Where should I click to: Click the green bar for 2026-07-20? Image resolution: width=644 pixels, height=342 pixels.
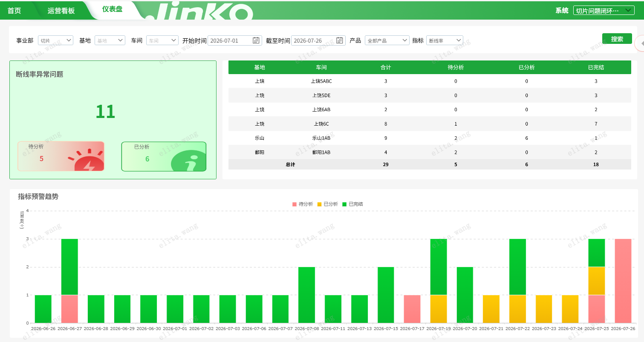click(465, 295)
